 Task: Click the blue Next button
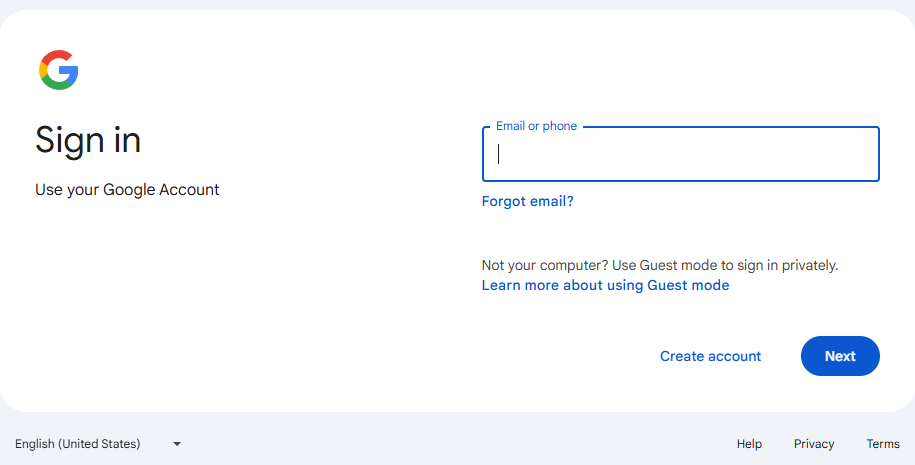pyautogui.click(x=840, y=356)
